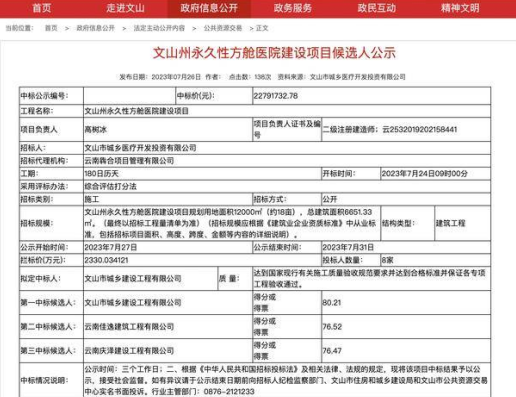Click the 质量 label cell
The width and height of the screenshot is (516, 397).
coord(234,278)
